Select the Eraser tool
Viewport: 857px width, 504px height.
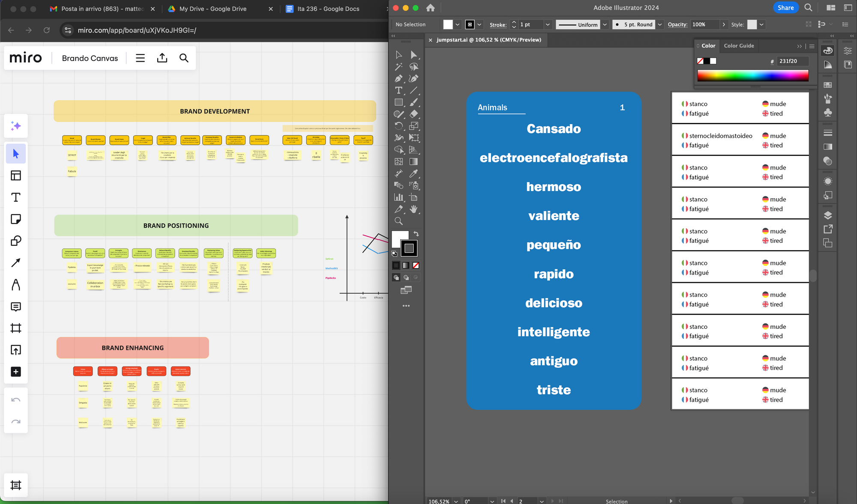[414, 114]
